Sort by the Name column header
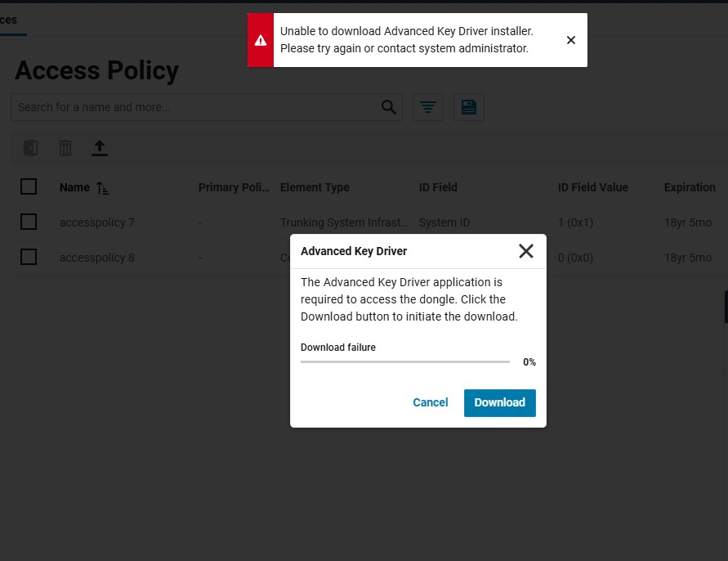The width and height of the screenshot is (728, 561). pos(74,187)
